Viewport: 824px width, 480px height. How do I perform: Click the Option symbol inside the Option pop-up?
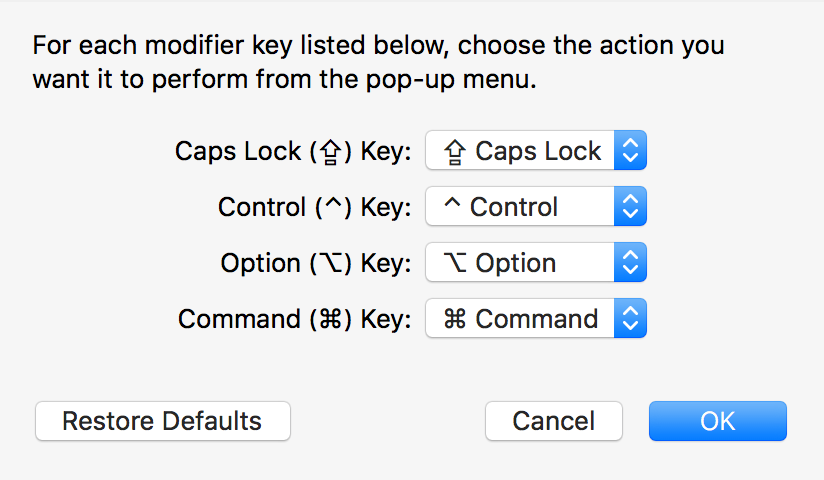[x=455, y=262]
